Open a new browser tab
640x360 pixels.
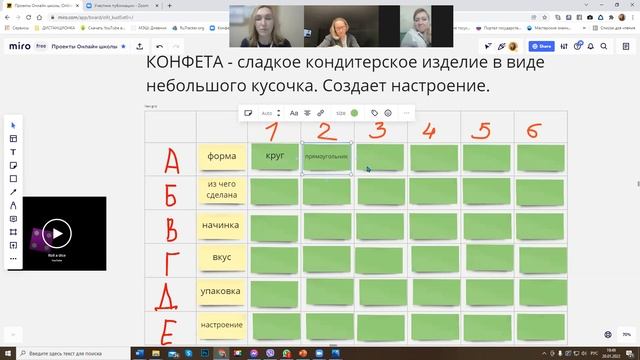click(169, 6)
